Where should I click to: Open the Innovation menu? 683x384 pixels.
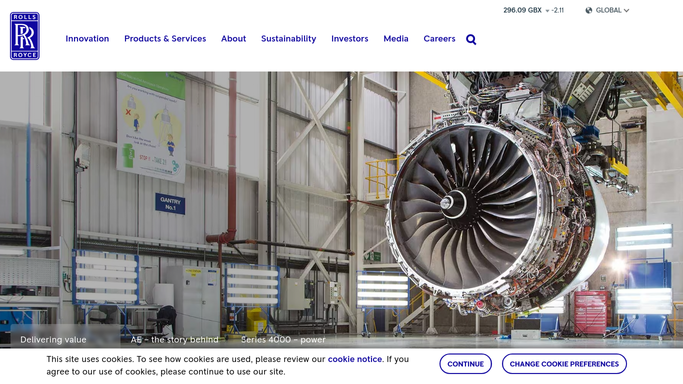[87, 39]
